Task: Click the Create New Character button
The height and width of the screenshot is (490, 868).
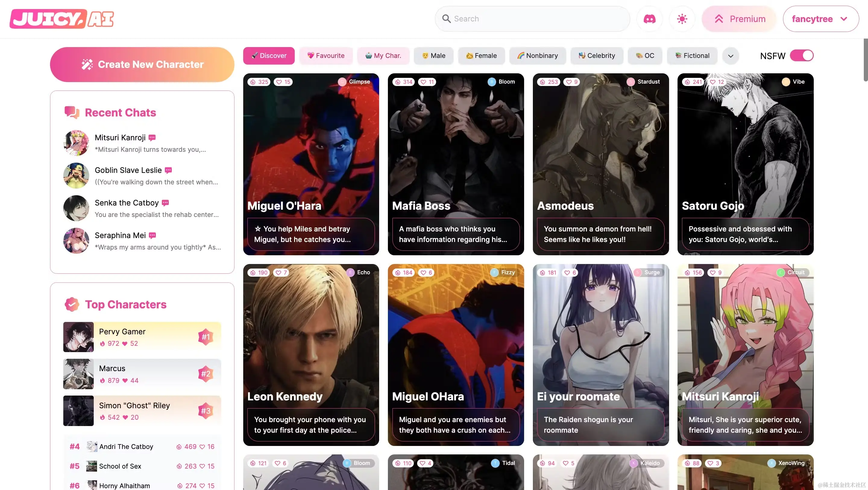Action: coord(142,64)
